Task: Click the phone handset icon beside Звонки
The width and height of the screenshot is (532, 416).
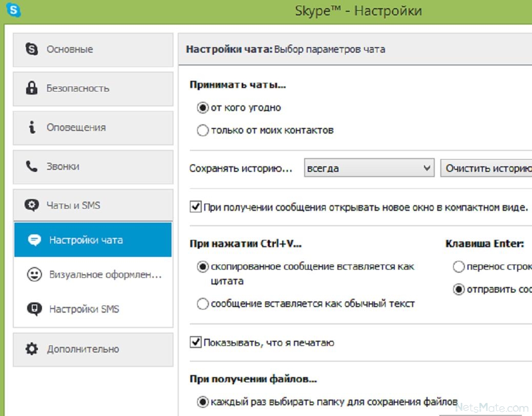Action: pos(32,166)
